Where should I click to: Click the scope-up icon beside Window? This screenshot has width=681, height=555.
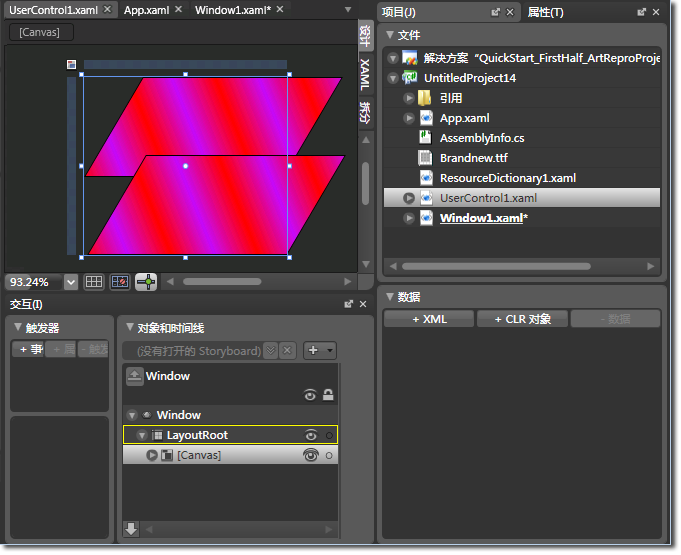[x=135, y=377]
